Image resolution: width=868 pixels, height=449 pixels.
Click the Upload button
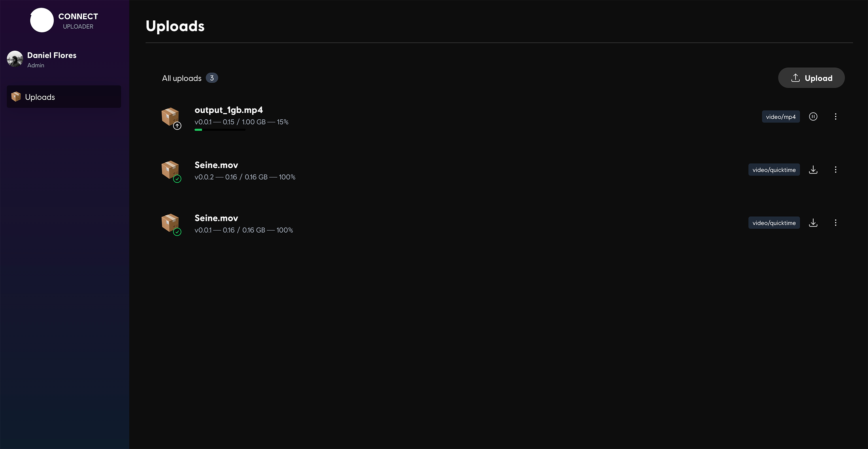[x=811, y=78]
